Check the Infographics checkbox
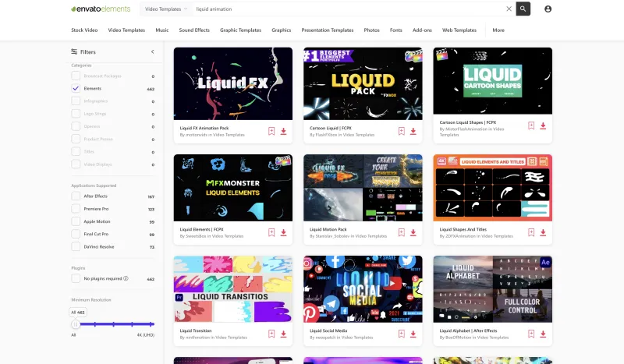 coord(76,101)
